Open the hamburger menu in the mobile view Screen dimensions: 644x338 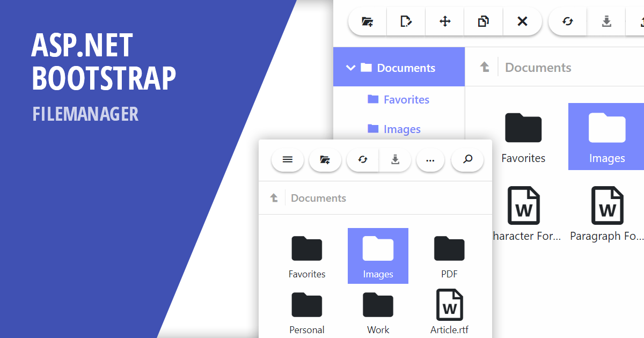[x=288, y=159]
